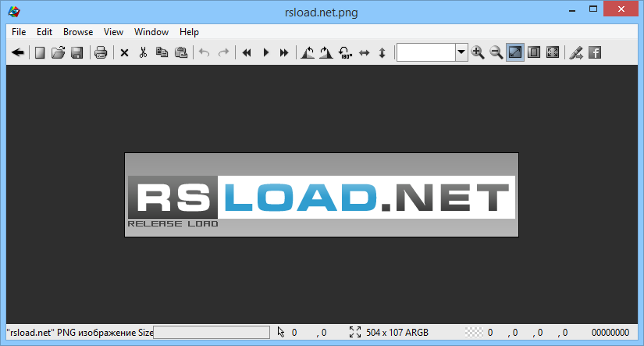Rotate image 180 degrees
Screen dimensions: 644x346
click(345, 52)
